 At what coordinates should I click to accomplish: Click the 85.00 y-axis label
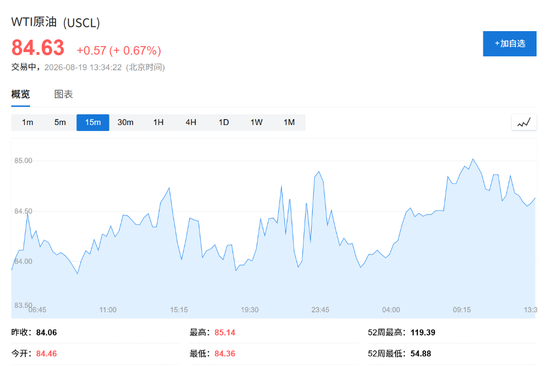pyautogui.click(x=23, y=161)
